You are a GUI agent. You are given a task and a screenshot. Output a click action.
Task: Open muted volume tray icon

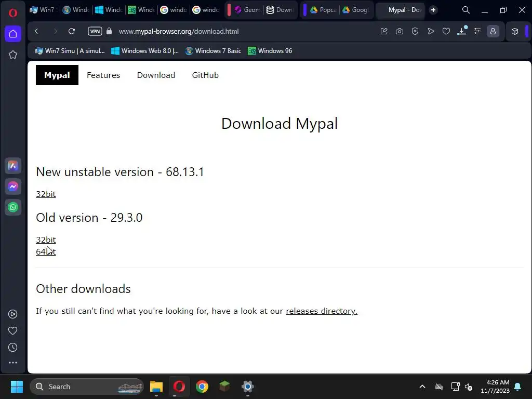469,387
